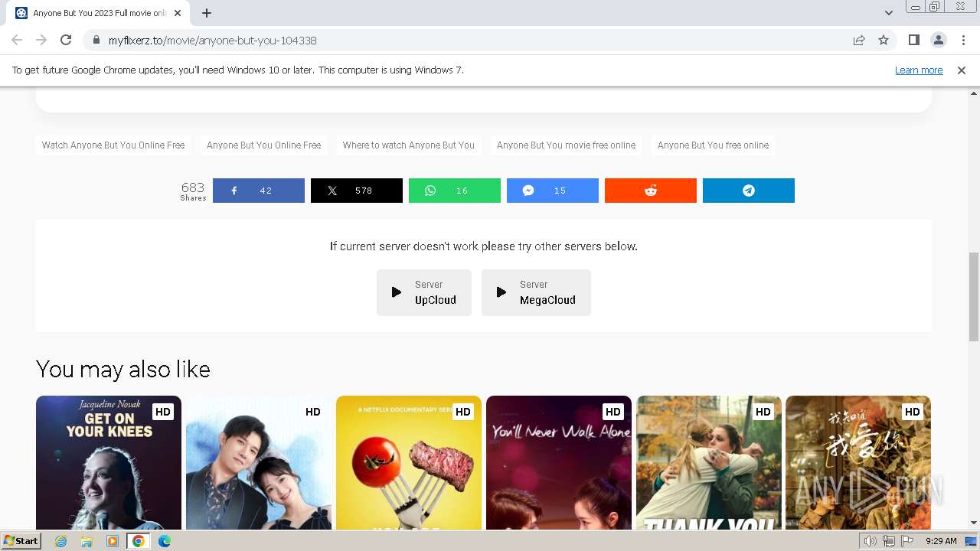Select the Anyone But You 2023 tab
Viewport: 980px width, 551px height.
tap(99, 13)
